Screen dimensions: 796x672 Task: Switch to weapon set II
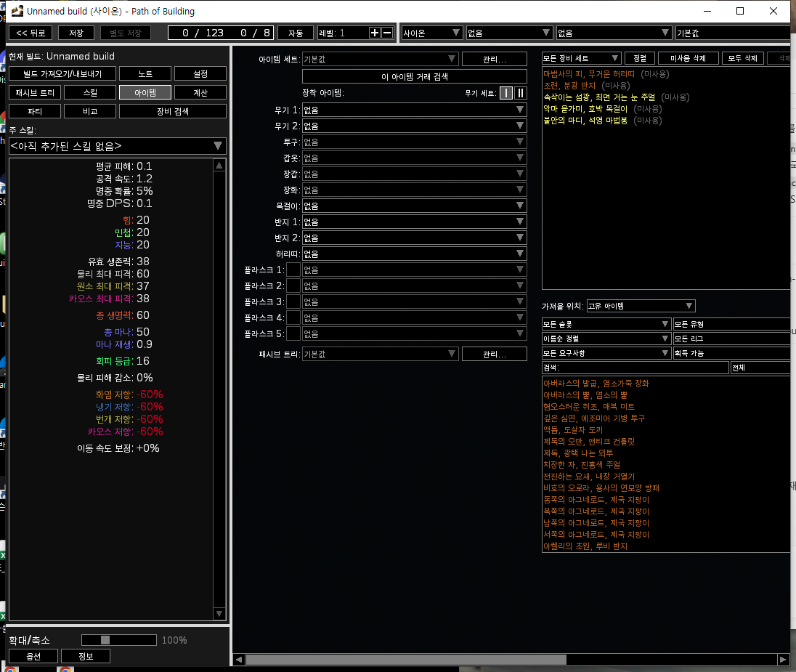coord(520,93)
